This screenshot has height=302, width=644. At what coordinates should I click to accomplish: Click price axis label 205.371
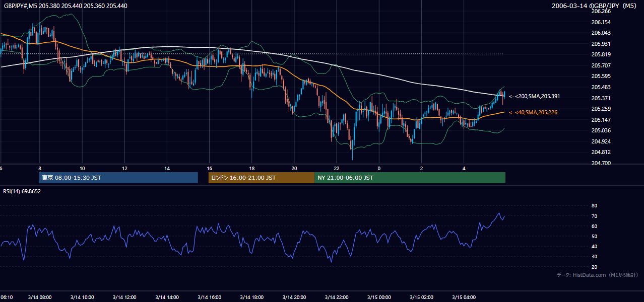[601, 98]
